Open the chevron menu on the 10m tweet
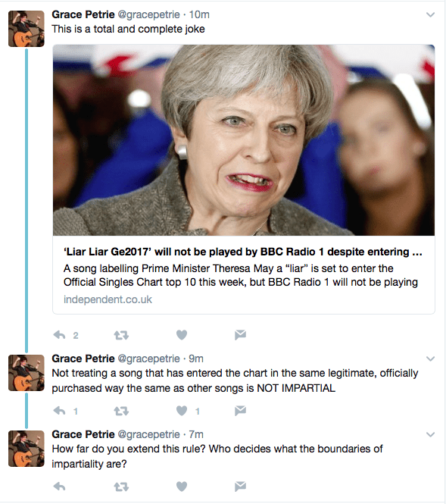The width and height of the screenshot is (446, 504). [x=430, y=15]
